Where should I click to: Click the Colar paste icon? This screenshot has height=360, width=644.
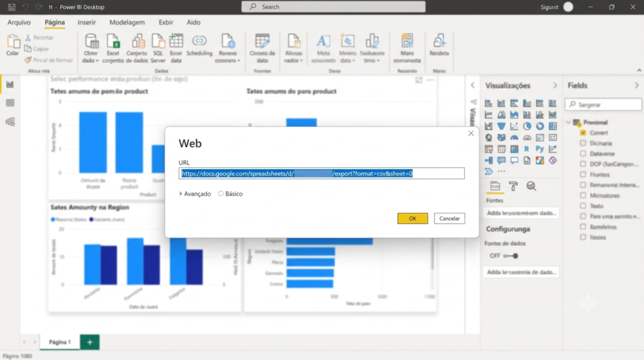point(13,42)
